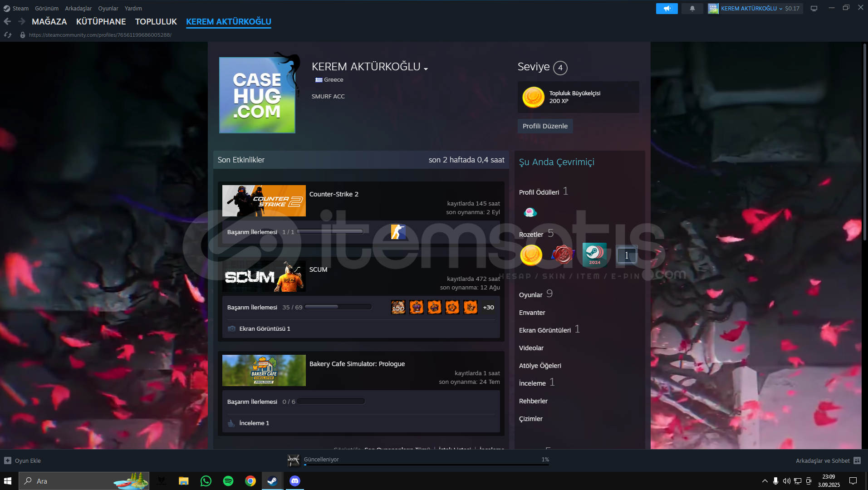Open Spotify from the taskbar
Viewport: 868px width, 490px height.
click(x=228, y=481)
